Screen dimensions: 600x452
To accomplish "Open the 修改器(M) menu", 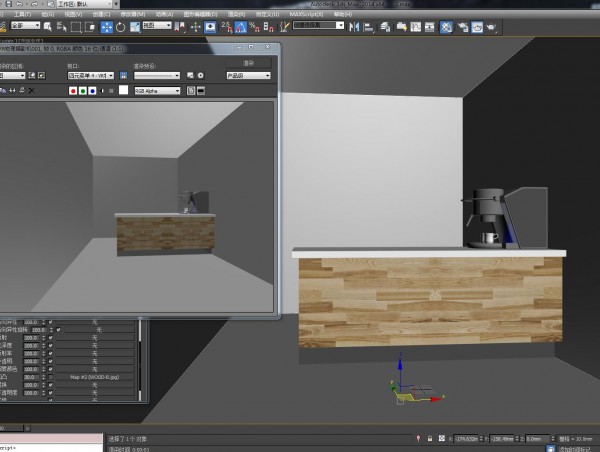I will tap(132, 15).
